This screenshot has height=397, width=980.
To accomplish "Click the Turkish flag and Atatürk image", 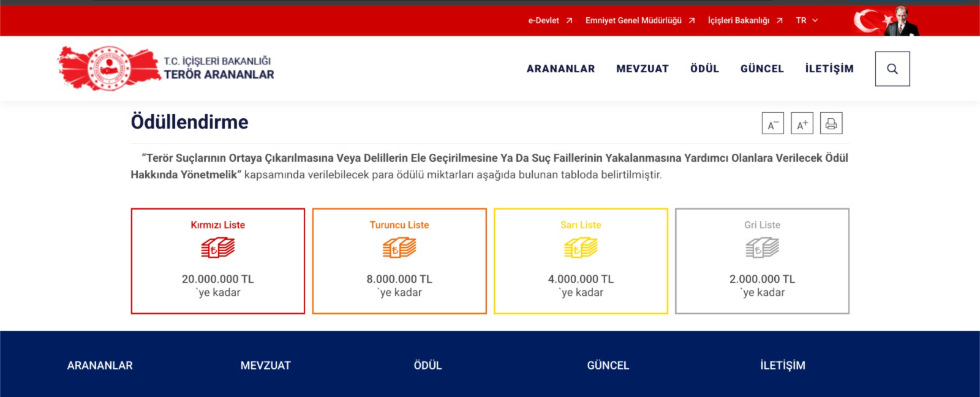I will pyautogui.click(x=886, y=21).
